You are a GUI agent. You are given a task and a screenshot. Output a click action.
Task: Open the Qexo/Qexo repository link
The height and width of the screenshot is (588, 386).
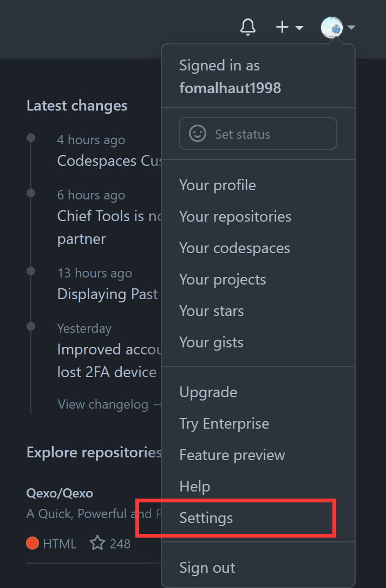point(60,494)
